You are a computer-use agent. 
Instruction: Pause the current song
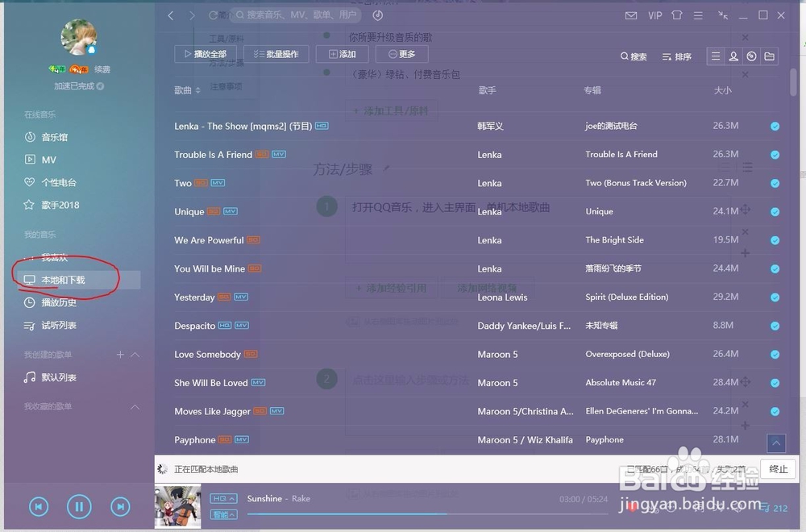click(x=79, y=507)
